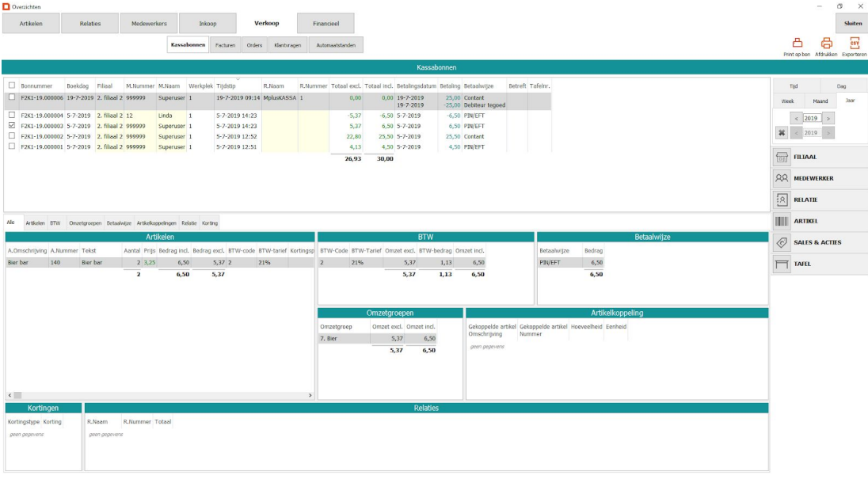Open the Tafel filter
The image size is (868, 479).
pyautogui.click(x=819, y=264)
